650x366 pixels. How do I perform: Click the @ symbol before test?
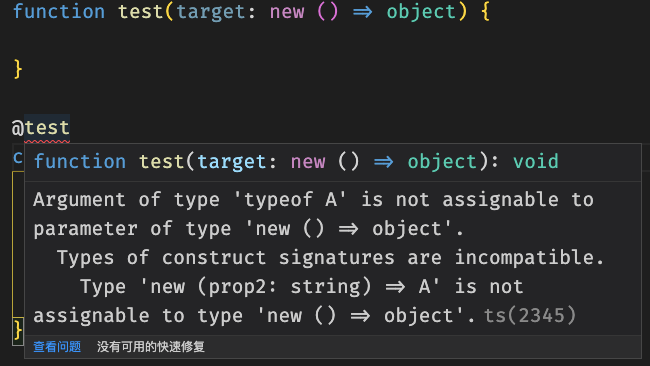(x=18, y=128)
